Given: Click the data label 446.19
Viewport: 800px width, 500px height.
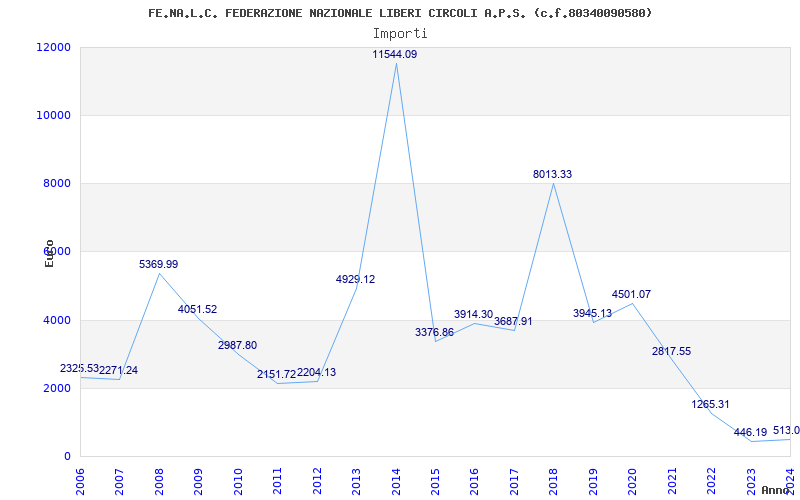Looking at the screenshot, I should tap(750, 433).
